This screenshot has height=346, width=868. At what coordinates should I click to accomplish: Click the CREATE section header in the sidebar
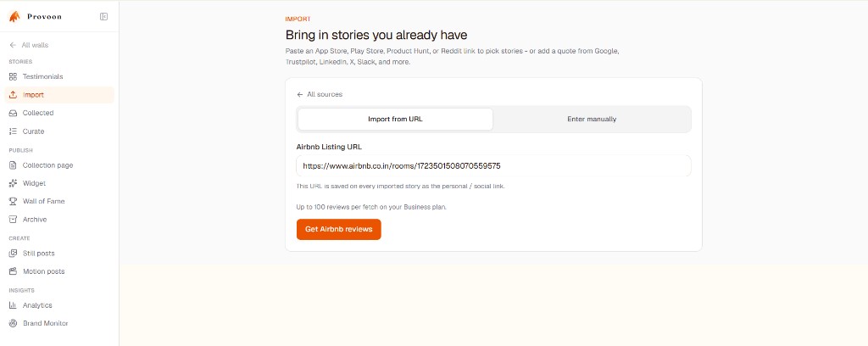point(19,238)
